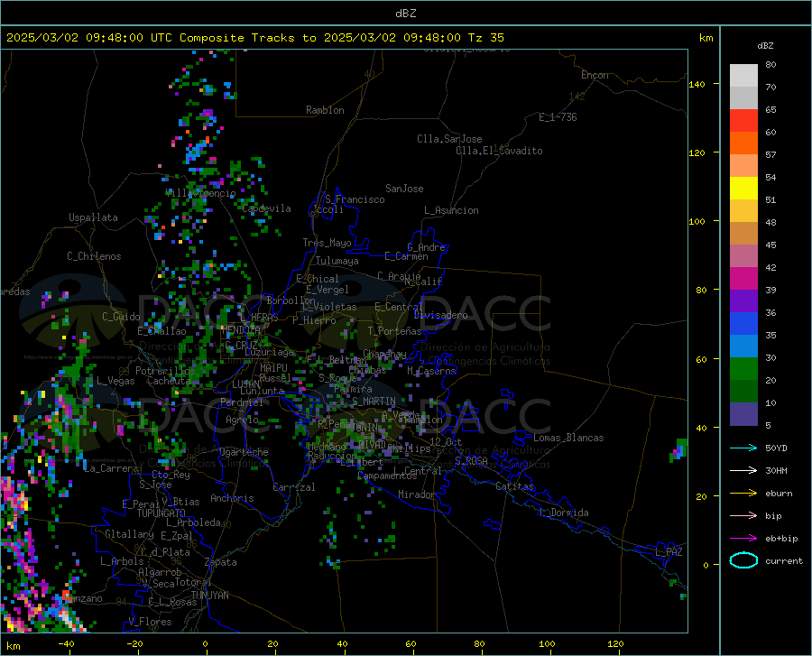
Task: Click the cyan 50YD arrow legend icon
Action: click(743, 448)
